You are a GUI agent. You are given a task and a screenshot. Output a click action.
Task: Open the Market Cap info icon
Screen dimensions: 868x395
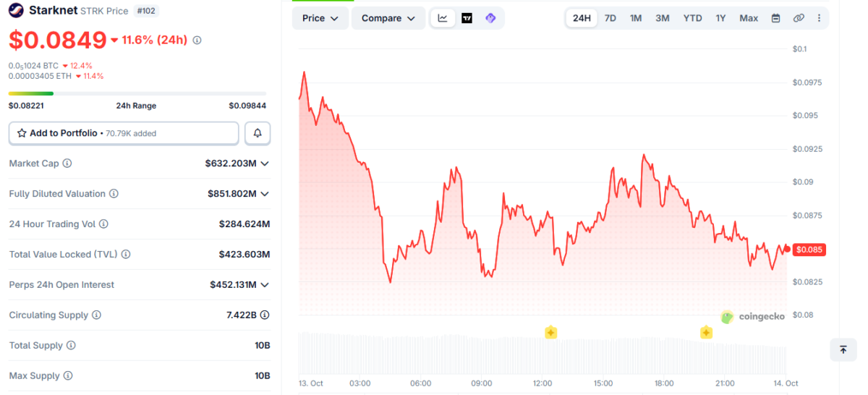[67, 163]
